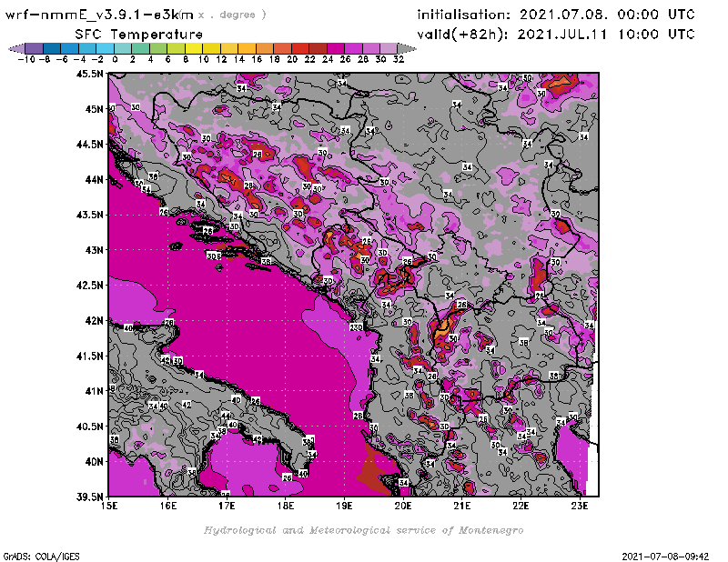
Task: Click the legend value -6
Action: [x=62, y=59]
